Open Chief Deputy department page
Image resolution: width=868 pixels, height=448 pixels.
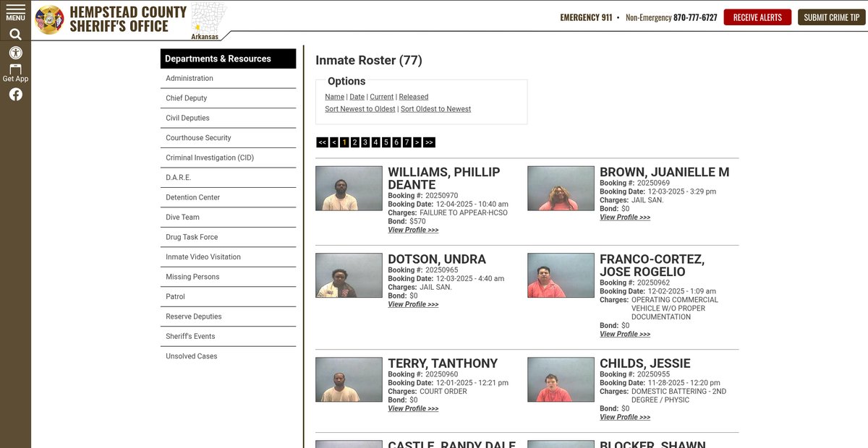coord(228,98)
